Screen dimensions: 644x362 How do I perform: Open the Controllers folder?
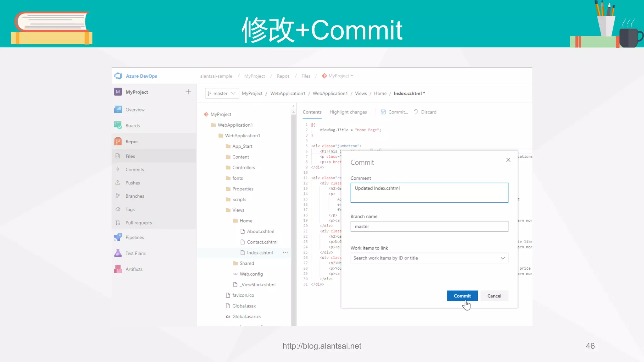[244, 167]
